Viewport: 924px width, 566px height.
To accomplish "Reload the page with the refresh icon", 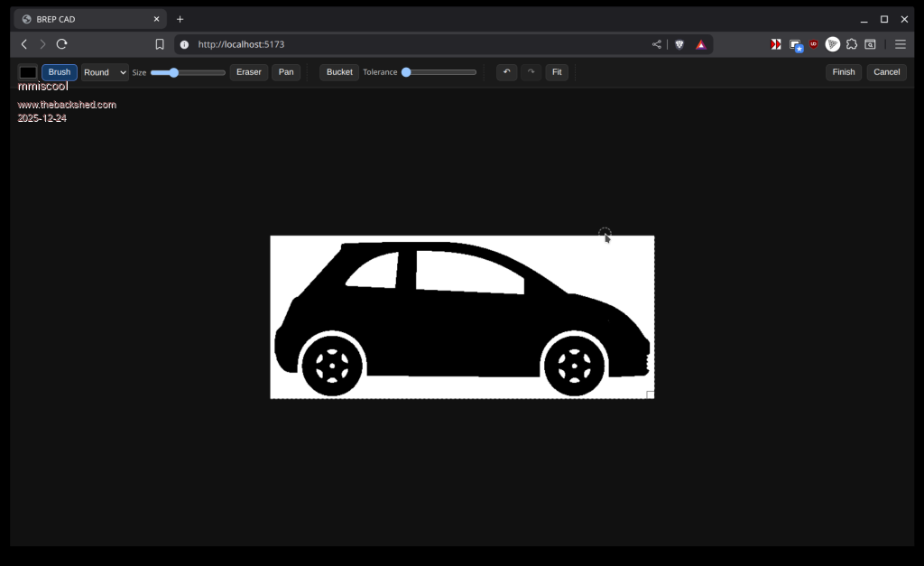I will point(61,44).
